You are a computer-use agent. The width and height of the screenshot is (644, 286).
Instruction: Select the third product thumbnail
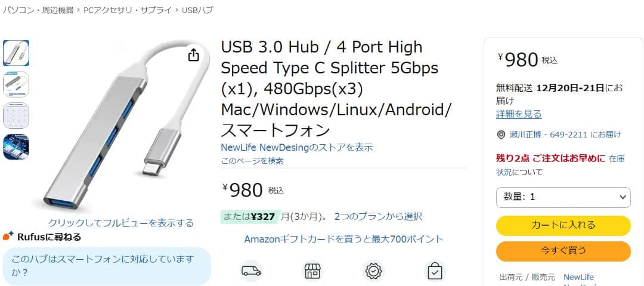[16, 116]
